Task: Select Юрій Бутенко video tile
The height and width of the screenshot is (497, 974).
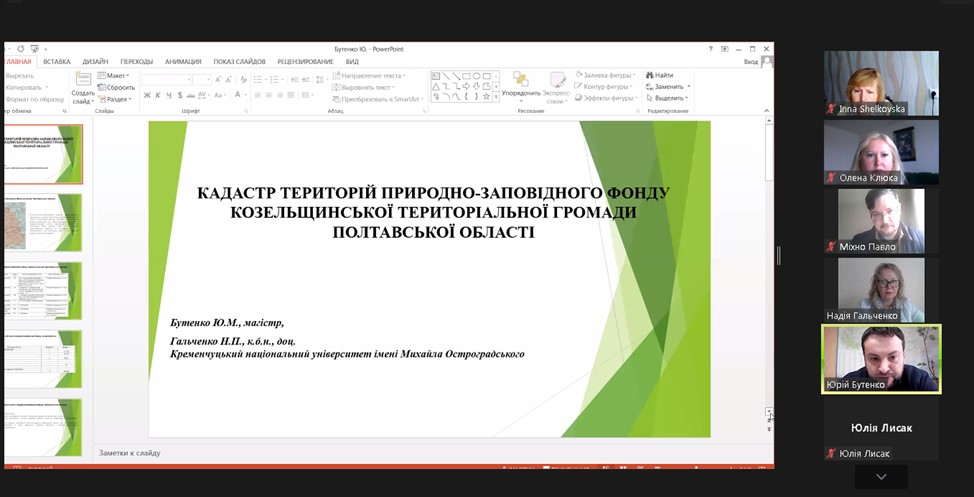Action: point(881,359)
